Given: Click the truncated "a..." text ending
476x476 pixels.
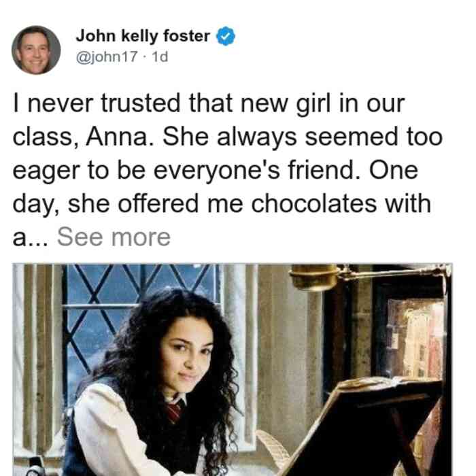Looking at the screenshot, I should coord(30,238).
